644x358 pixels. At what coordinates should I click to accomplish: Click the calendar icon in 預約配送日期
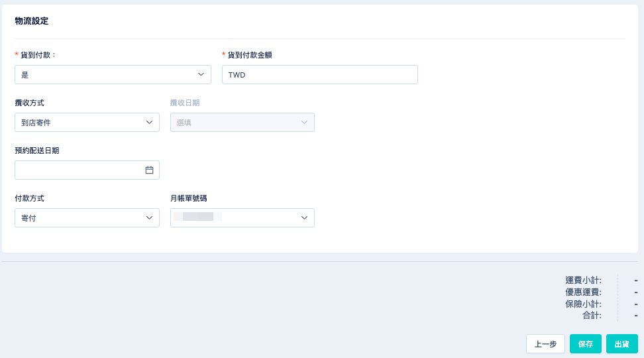tap(150, 170)
